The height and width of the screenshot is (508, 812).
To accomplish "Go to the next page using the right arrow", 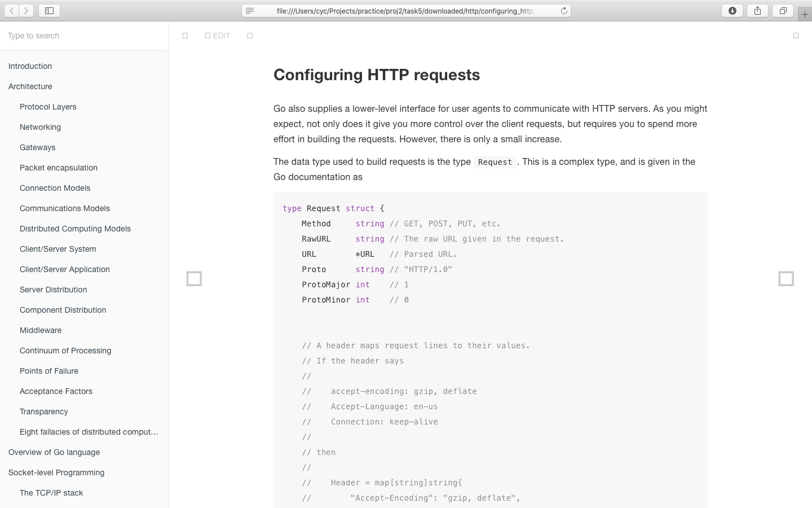I will [x=786, y=279].
